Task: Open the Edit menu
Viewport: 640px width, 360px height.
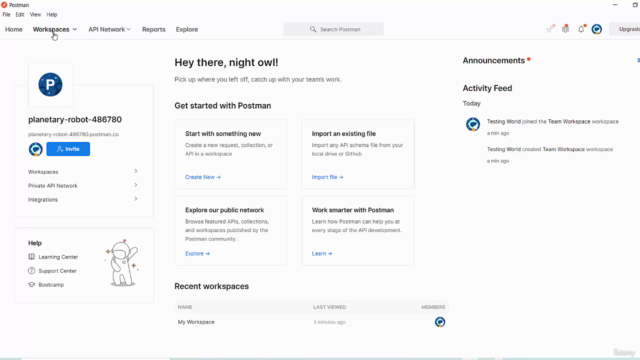Action: 20,15
